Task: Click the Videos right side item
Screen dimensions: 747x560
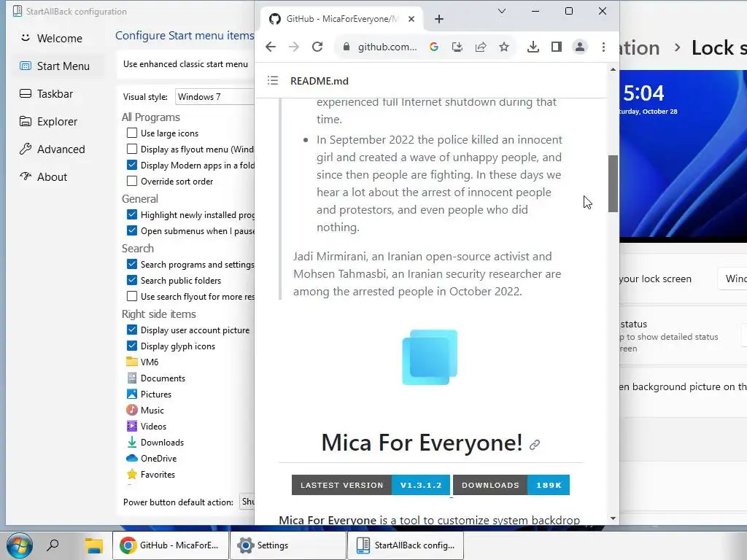Action: (x=146, y=426)
